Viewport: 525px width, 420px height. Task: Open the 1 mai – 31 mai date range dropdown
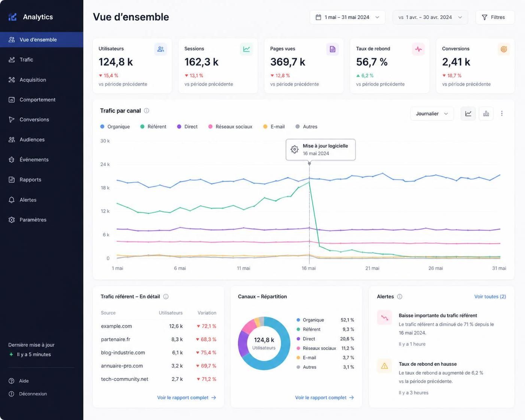pos(348,17)
